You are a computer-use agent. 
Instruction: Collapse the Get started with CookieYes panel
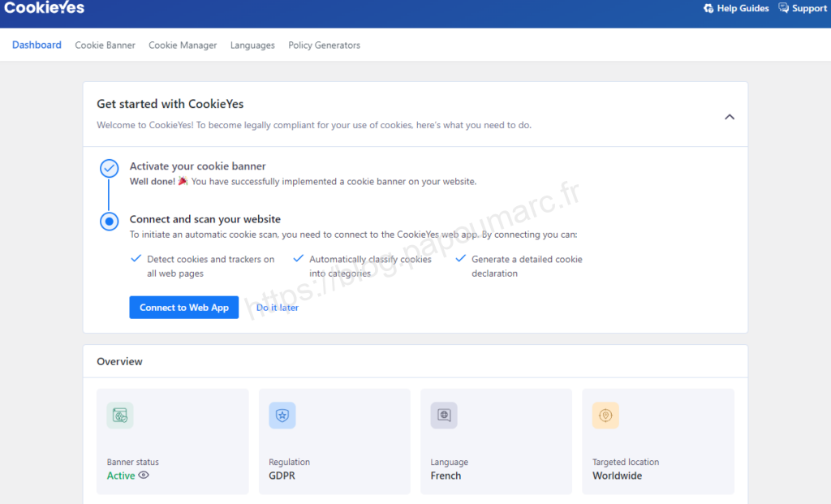(x=729, y=117)
